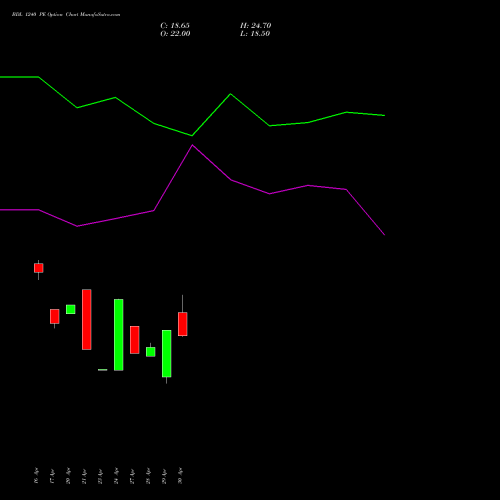Click the flat doji candle for 23 Apr
Image resolution: width=500 pixels, height=500 pixels.
point(103,370)
